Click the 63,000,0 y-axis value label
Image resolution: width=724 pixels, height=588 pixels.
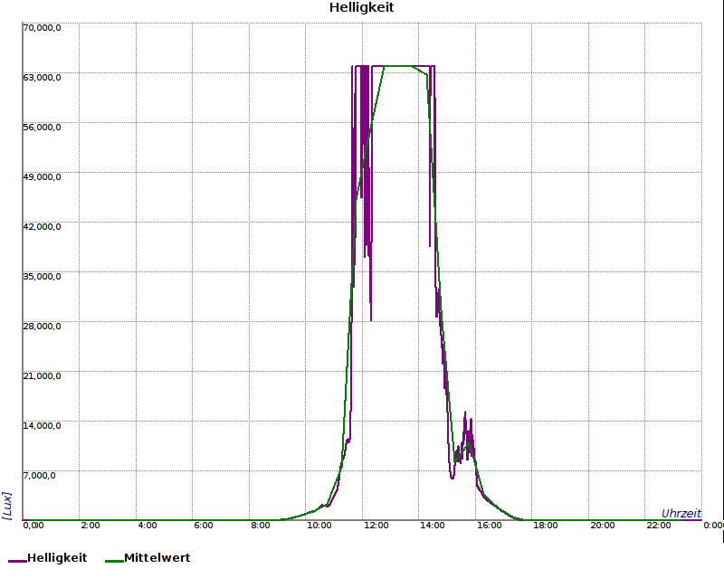pyautogui.click(x=42, y=78)
